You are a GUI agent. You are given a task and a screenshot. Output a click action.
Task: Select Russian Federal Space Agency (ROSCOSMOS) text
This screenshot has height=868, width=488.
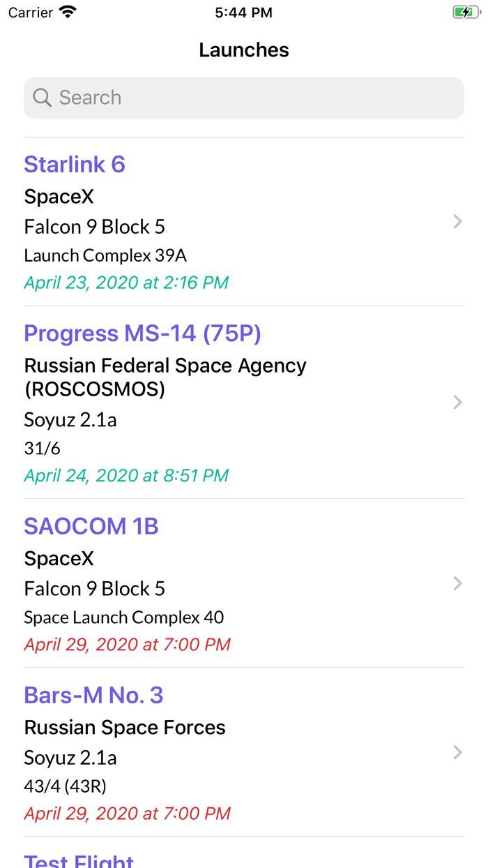pyautogui.click(x=165, y=377)
